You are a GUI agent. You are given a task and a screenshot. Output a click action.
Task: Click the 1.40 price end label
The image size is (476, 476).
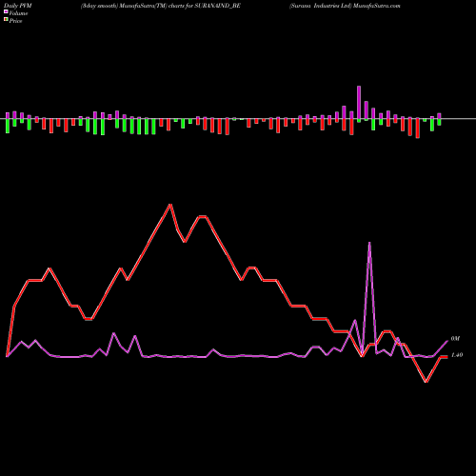tap(457, 355)
